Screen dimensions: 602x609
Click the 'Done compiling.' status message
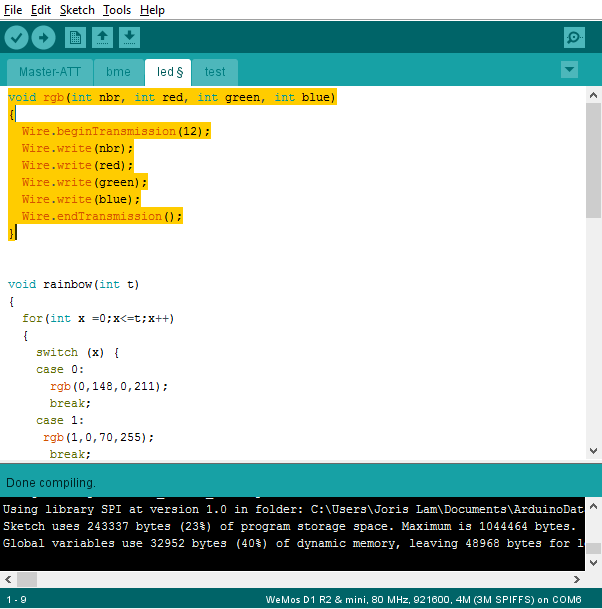pyautogui.click(x=50, y=483)
